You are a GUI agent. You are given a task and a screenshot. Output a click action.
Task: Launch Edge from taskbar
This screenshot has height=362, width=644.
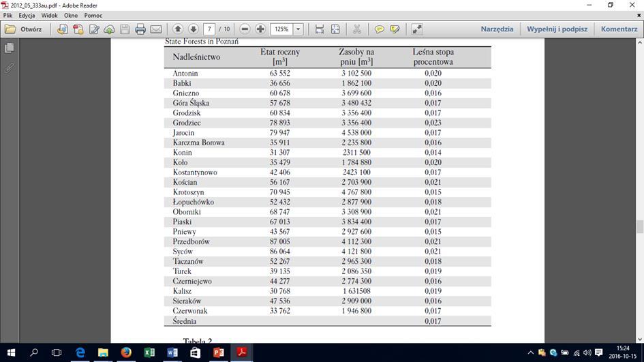click(x=80, y=352)
